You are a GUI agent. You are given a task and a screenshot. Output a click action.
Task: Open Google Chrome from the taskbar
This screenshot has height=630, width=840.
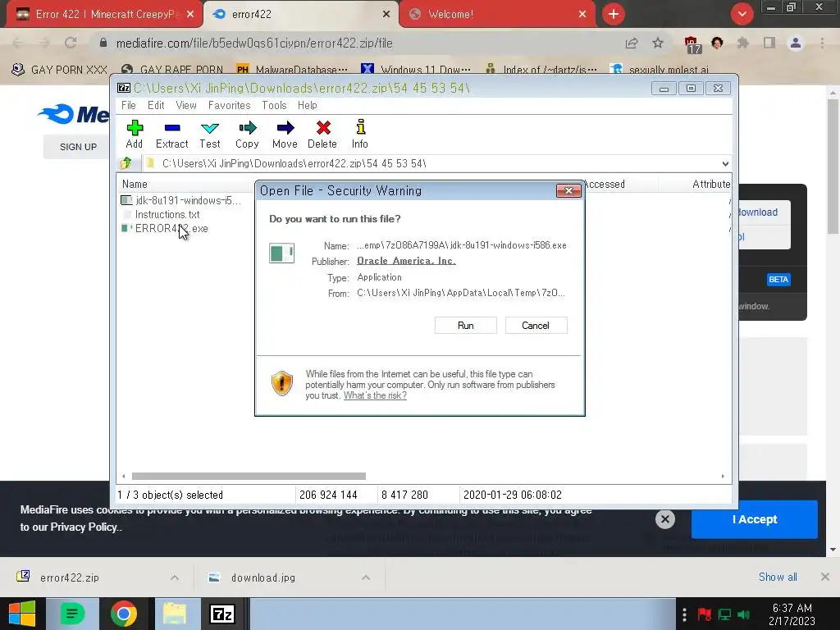(124, 614)
